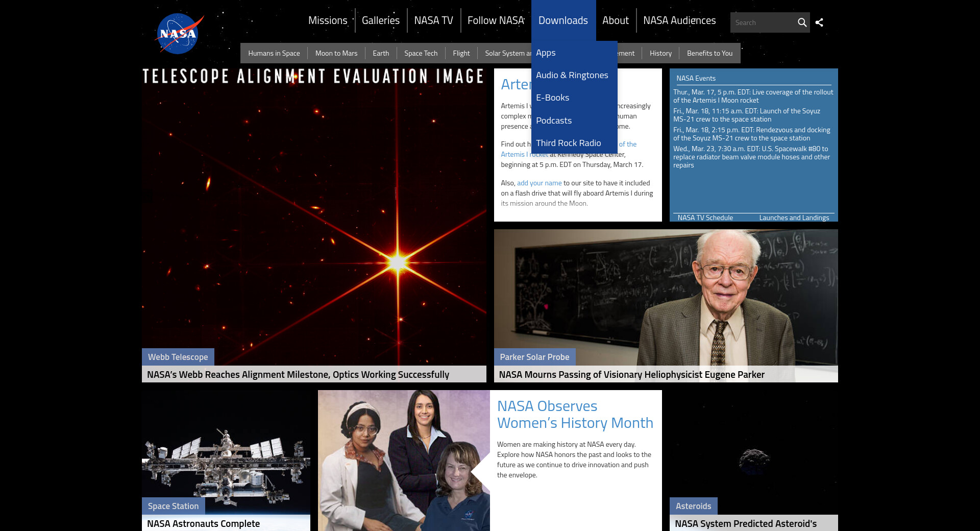980x531 pixels.
Task: Open the Eugene Parker article headline
Action: point(632,374)
